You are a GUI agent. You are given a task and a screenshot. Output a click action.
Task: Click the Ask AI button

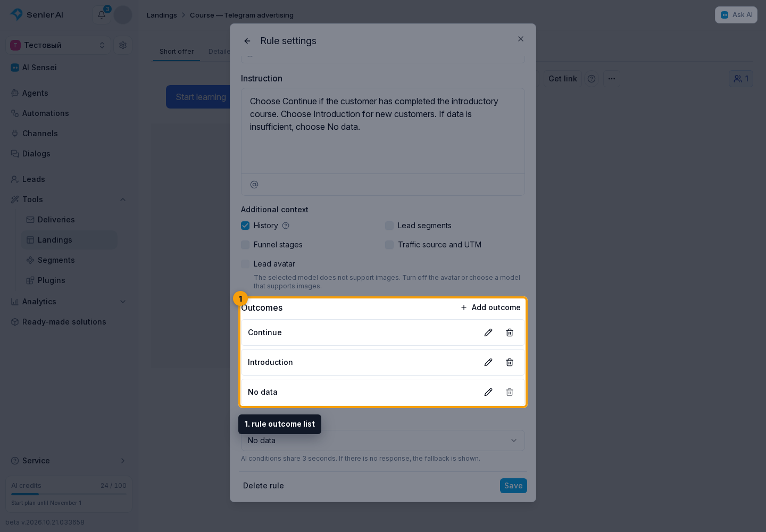pos(736,15)
